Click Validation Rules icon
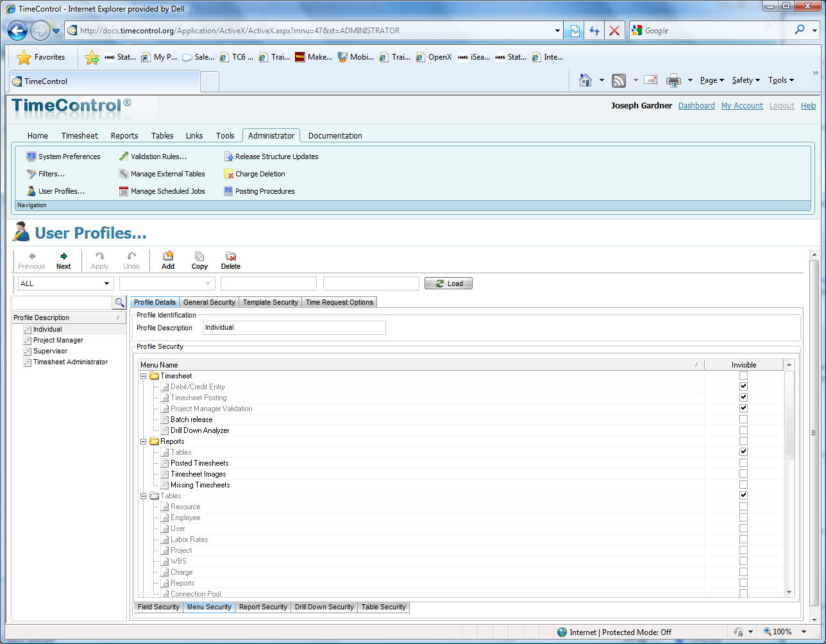Viewport: 826px width, 644px height. [x=124, y=157]
